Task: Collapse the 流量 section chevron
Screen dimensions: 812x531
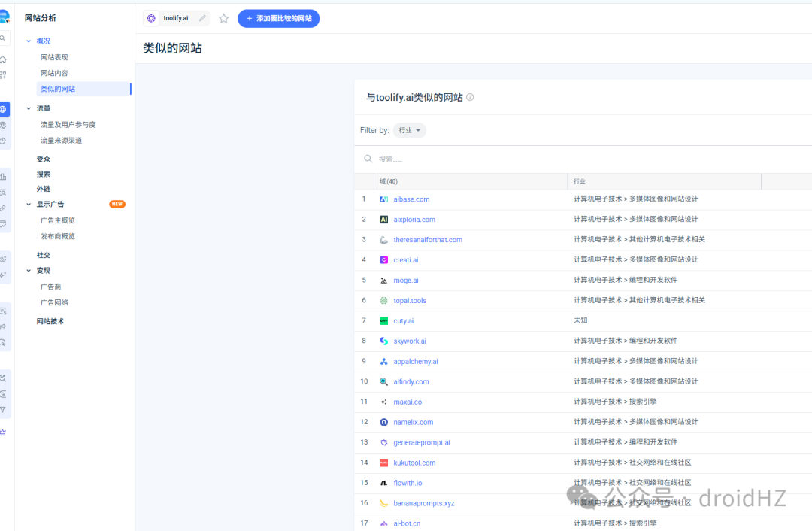Action: pyautogui.click(x=29, y=108)
